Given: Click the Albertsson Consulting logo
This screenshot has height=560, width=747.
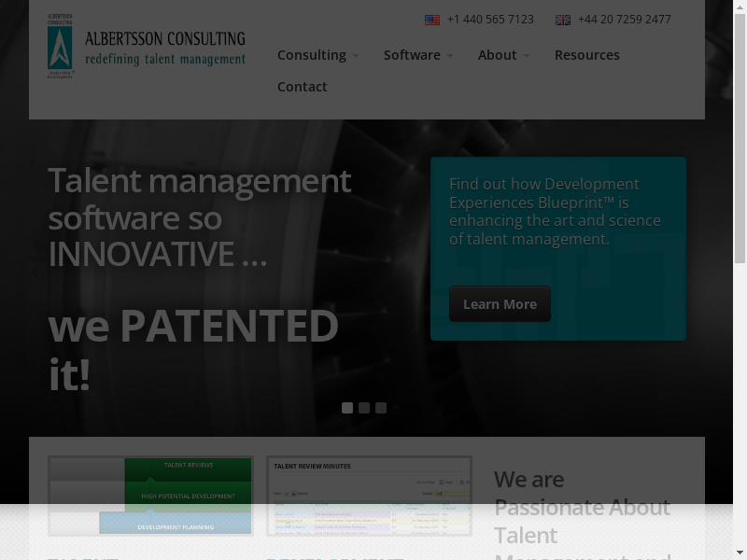Looking at the screenshot, I should tap(147, 47).
